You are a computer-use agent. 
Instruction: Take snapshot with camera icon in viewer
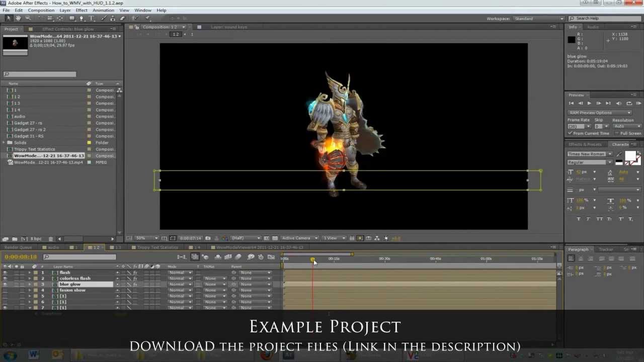click(x=208, y=238)
